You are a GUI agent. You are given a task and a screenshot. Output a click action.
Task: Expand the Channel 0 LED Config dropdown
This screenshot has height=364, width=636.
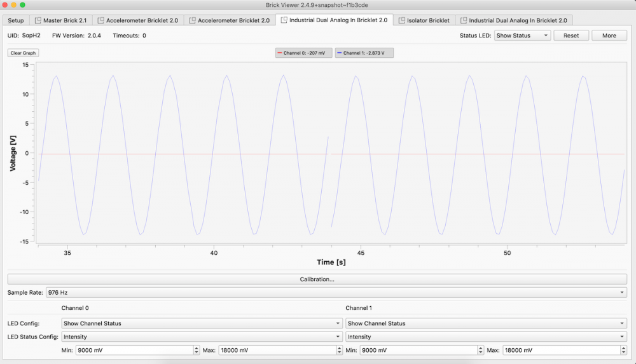click(202, 323)
